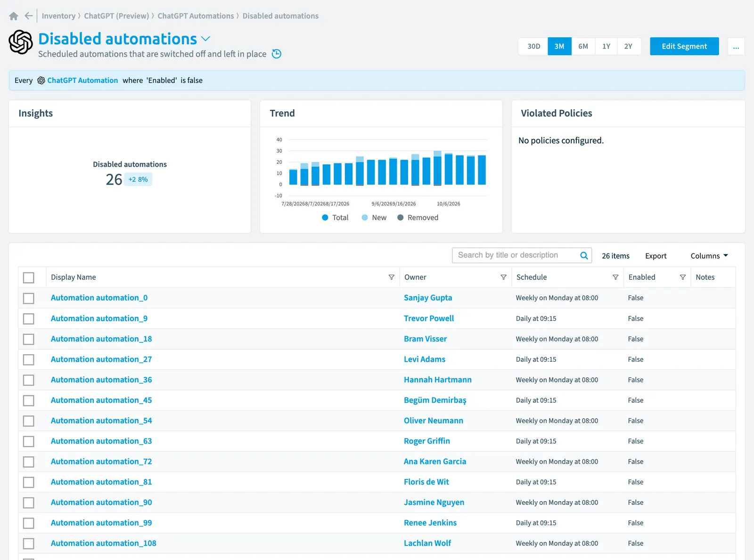Click the search magnifier icon

(584, 255)
